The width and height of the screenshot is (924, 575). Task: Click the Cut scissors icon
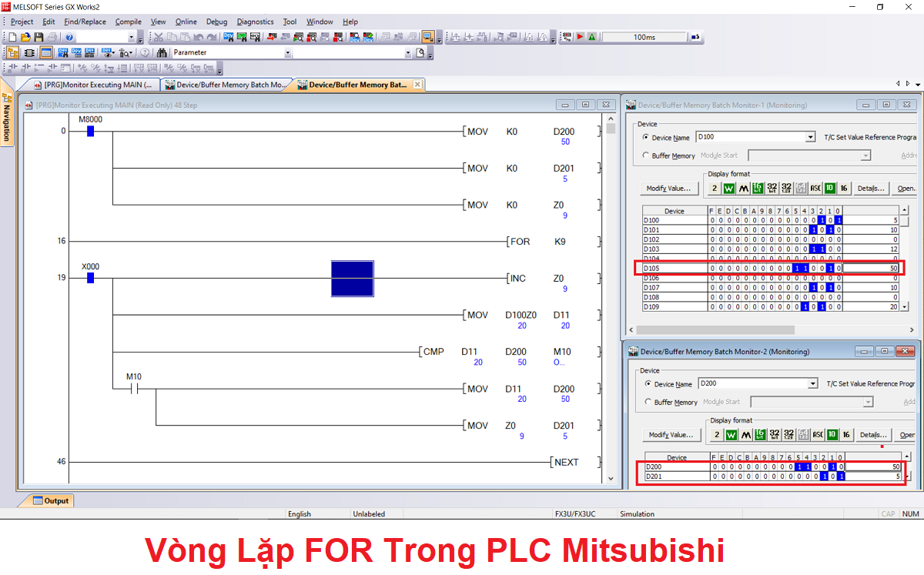(159, 37)
